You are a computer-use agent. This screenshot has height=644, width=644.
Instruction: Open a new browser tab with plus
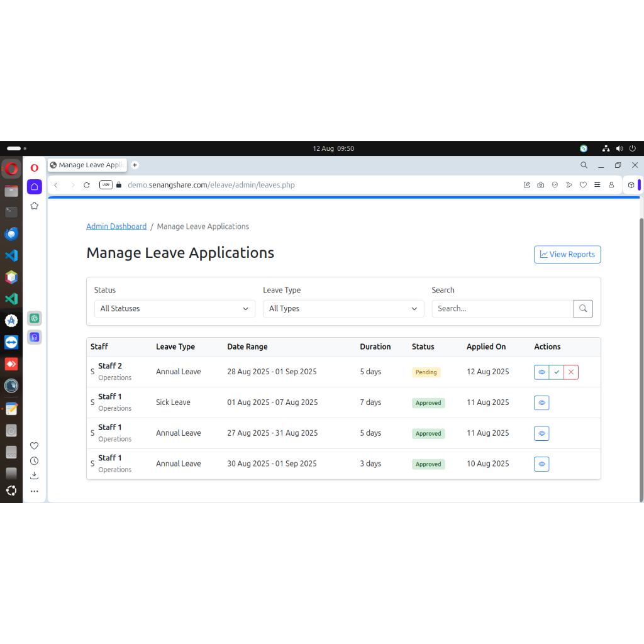135,165
